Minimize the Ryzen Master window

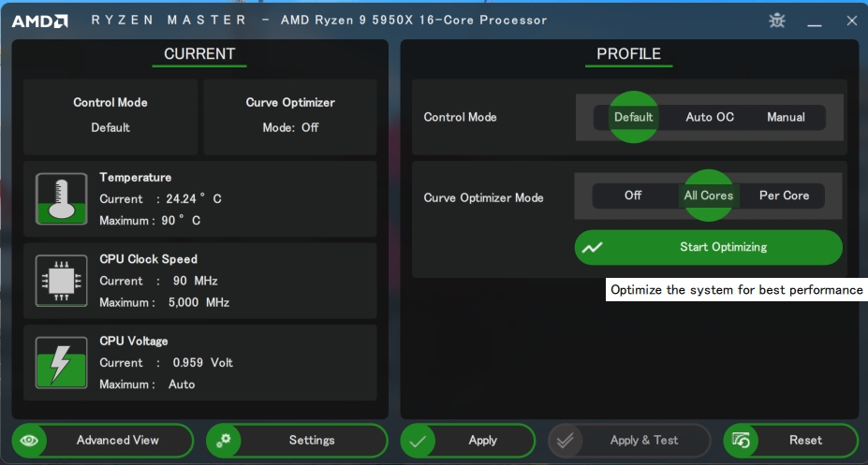point(816,21)
